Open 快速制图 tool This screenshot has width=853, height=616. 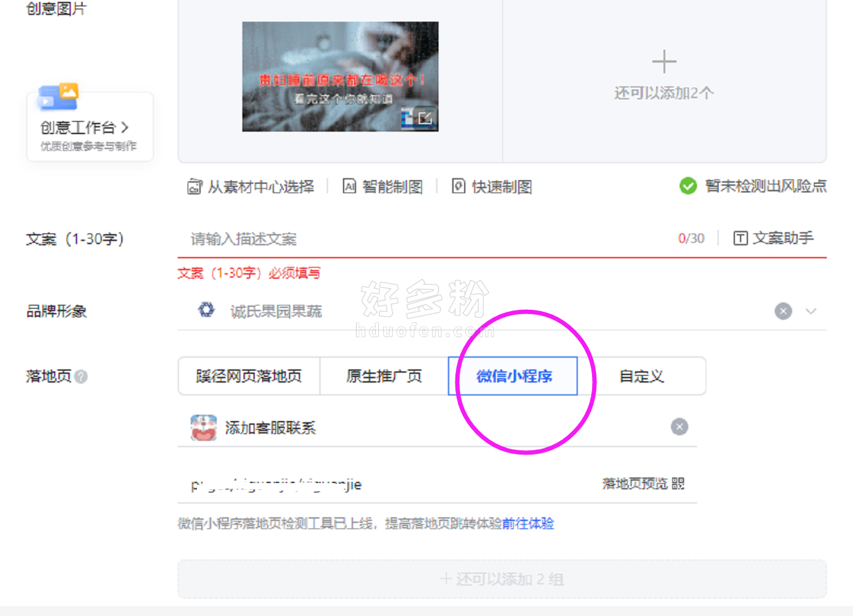(x=501, y=187)
